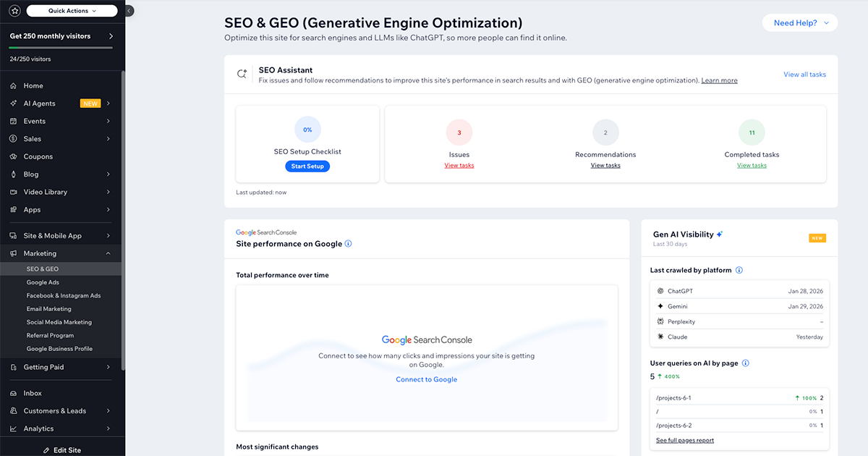This screenshot has height=456, width=868.
Task: Open the Need Help dropdown
Action: (799, 23)
